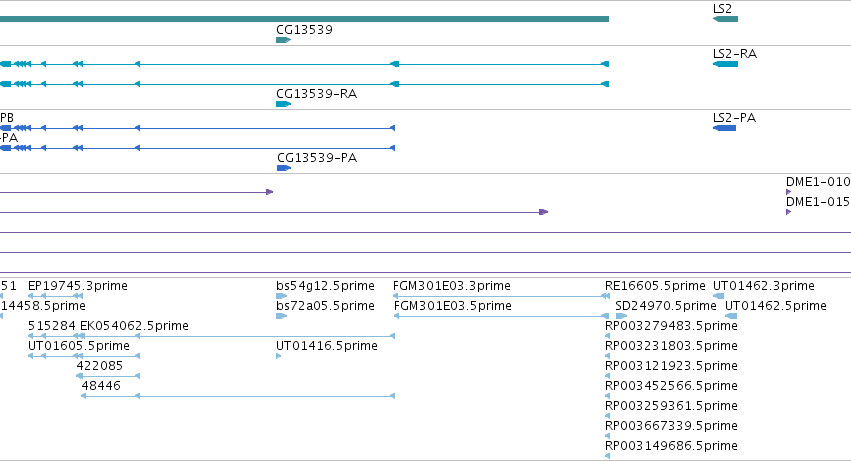This screenshot has height=461, width=851.
Task: Click the CG13539-RA transcript arrow
Action: click(x=283, y=104)
